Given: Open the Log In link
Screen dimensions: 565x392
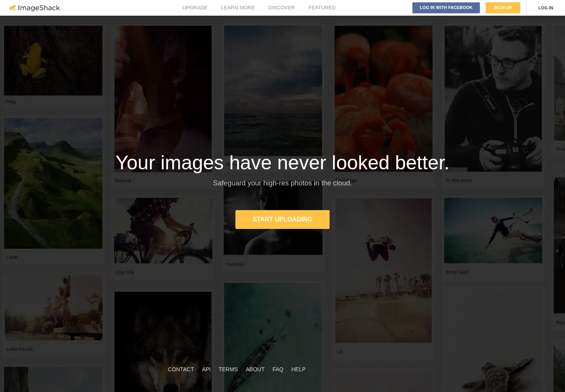Looking at the screenshot, I should pos(545,8).
